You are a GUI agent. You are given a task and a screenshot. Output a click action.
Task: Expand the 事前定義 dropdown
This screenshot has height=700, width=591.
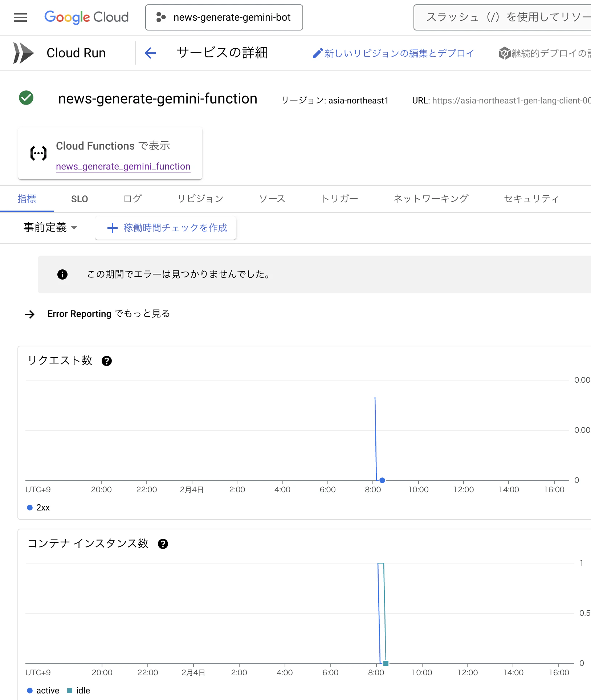coord(50,228)
